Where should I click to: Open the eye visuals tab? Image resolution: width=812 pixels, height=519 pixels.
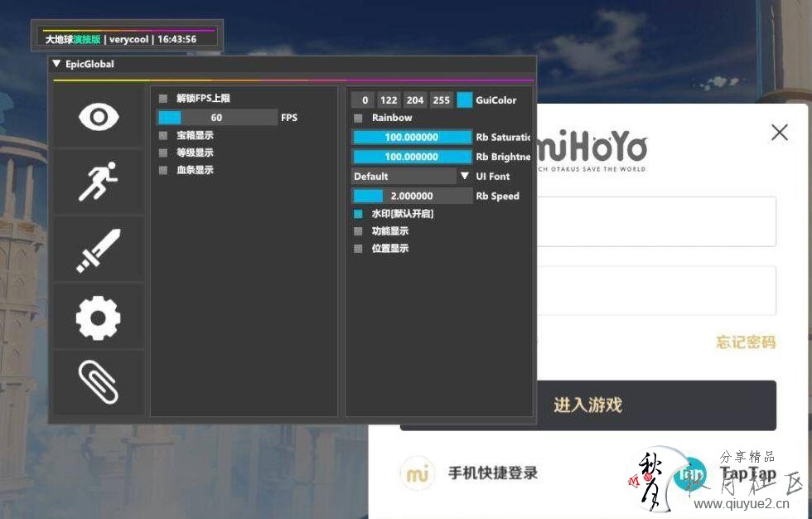99,117
